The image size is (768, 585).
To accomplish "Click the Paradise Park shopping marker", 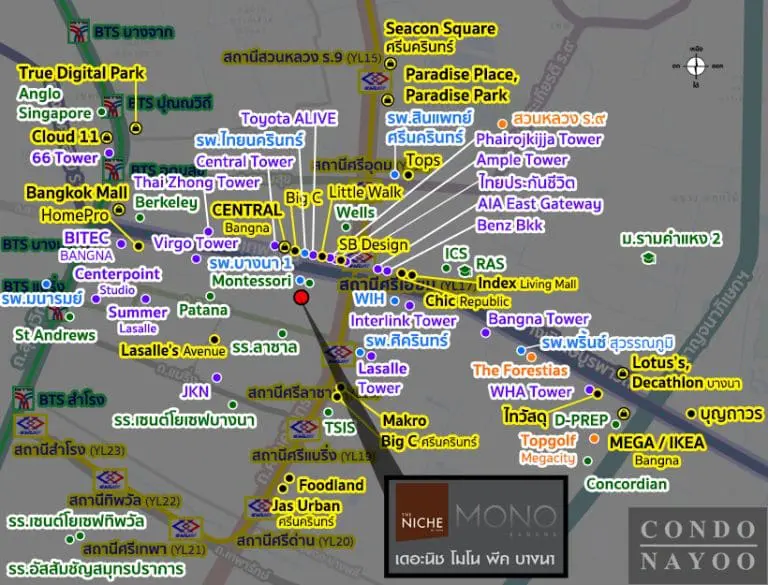I will [x=387, y=100].
